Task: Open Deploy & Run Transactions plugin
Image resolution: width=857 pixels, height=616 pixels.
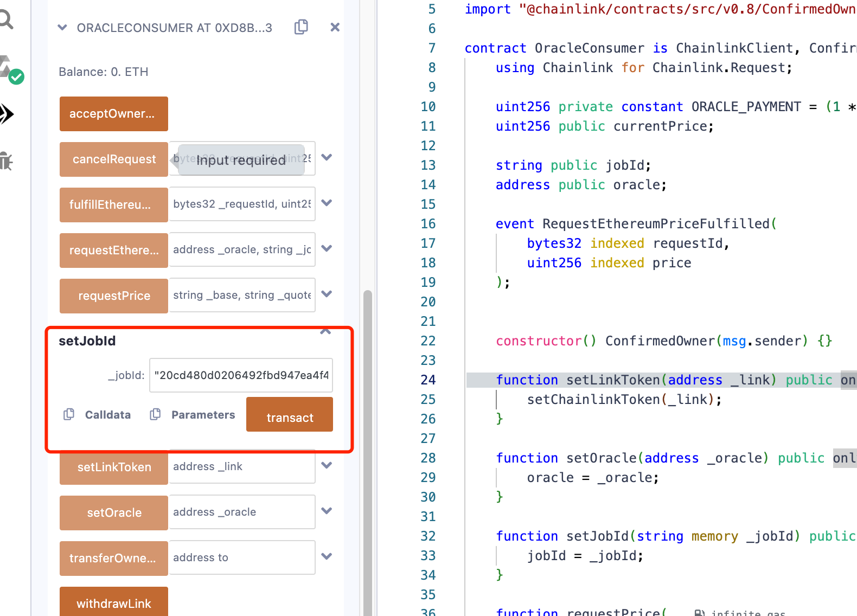Action: pyautogui.click(x=7, y=114)
